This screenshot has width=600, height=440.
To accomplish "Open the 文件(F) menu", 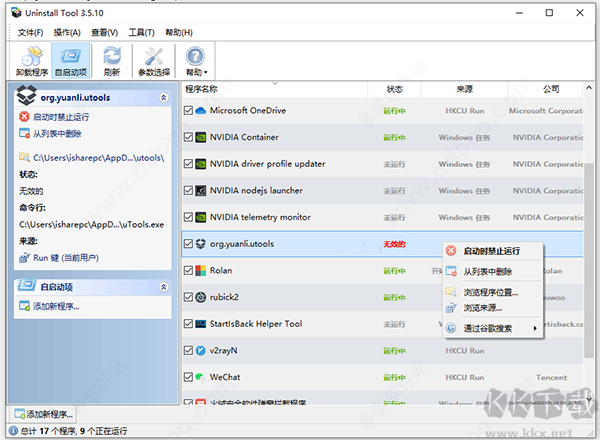I will 30,33.
